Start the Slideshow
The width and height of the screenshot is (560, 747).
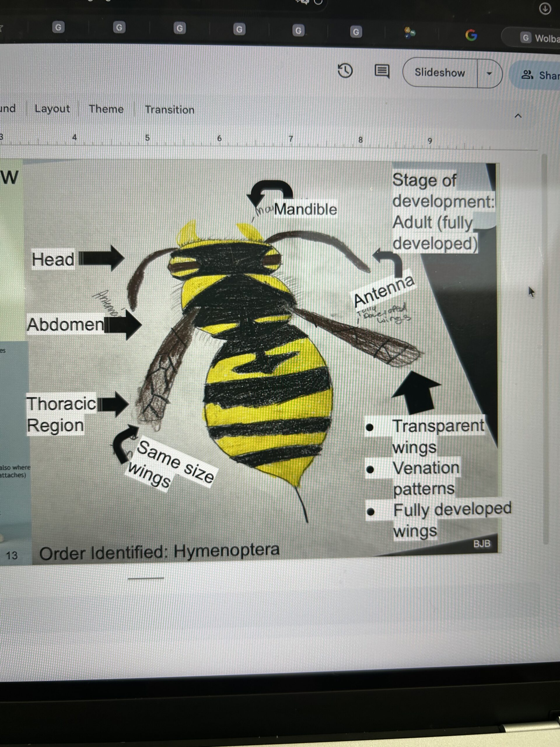(440, 73)
